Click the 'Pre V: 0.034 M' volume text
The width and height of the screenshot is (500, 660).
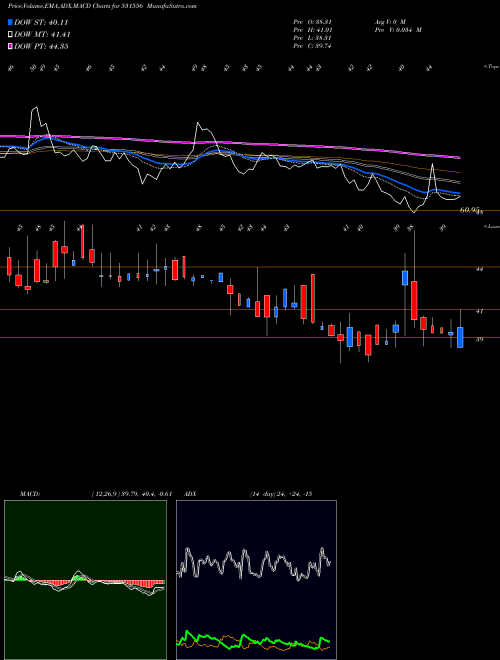pyautogui.click(x=398, y=30)
